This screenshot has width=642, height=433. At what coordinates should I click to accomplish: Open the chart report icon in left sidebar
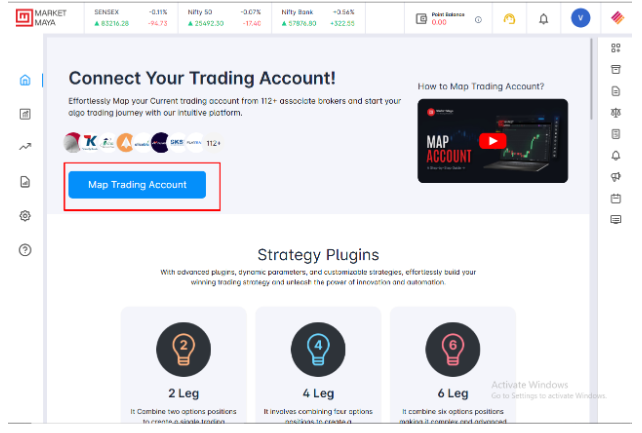click(25, 114)
